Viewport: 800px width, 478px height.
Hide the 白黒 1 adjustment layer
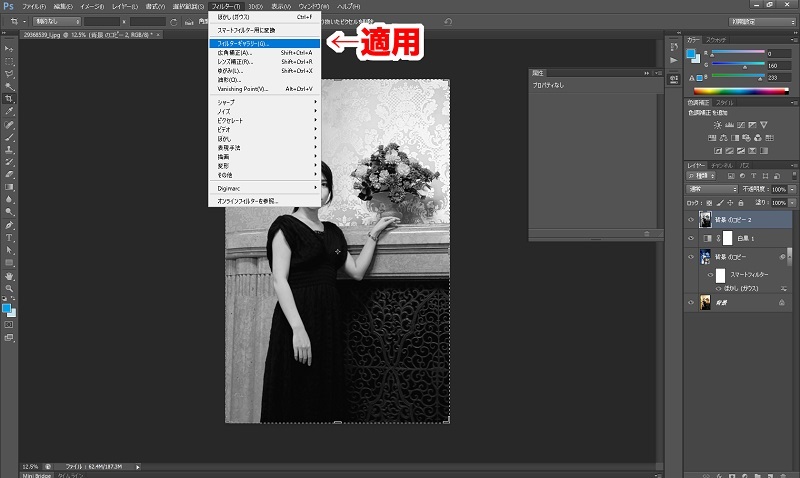tap(691, 238)
